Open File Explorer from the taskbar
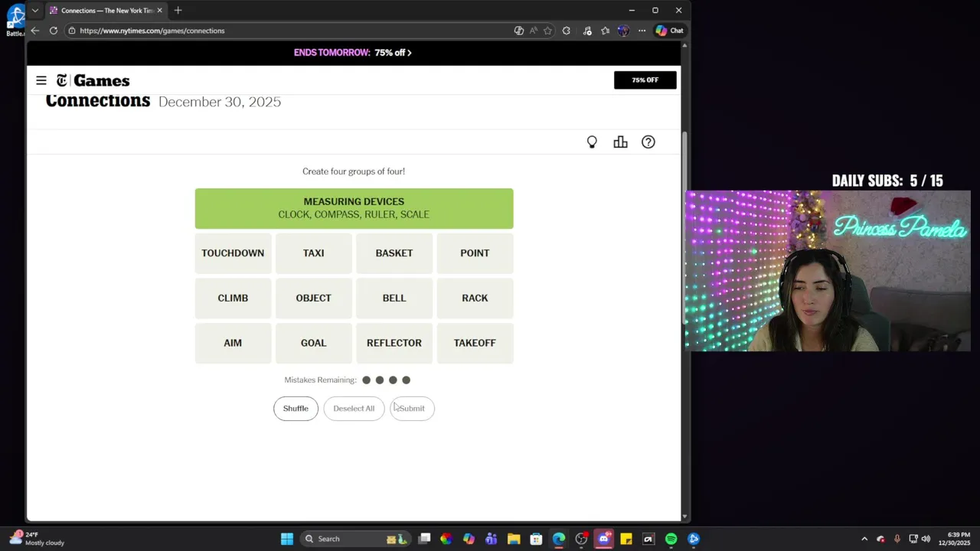980x551 pixels. [x=514, y=539]
